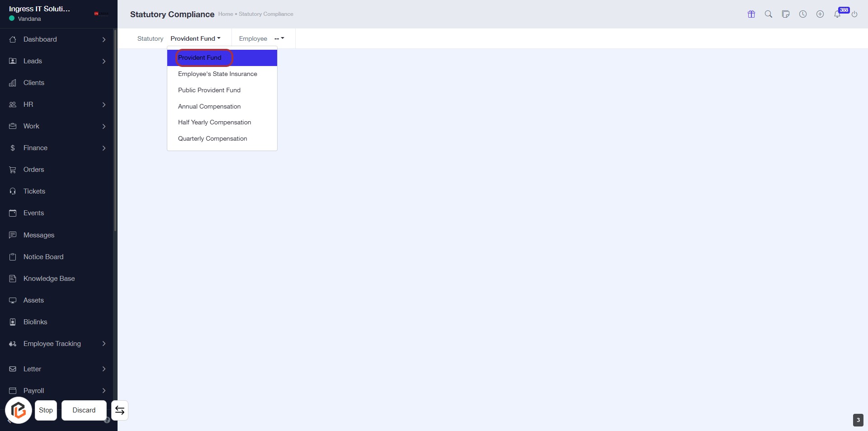Open search using the magnifier icon

click(x=769, y=14)
